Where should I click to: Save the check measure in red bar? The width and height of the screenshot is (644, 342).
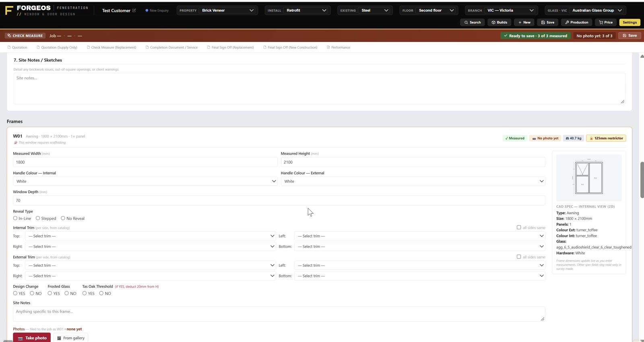pyautogui.click(x=630, y=36)
